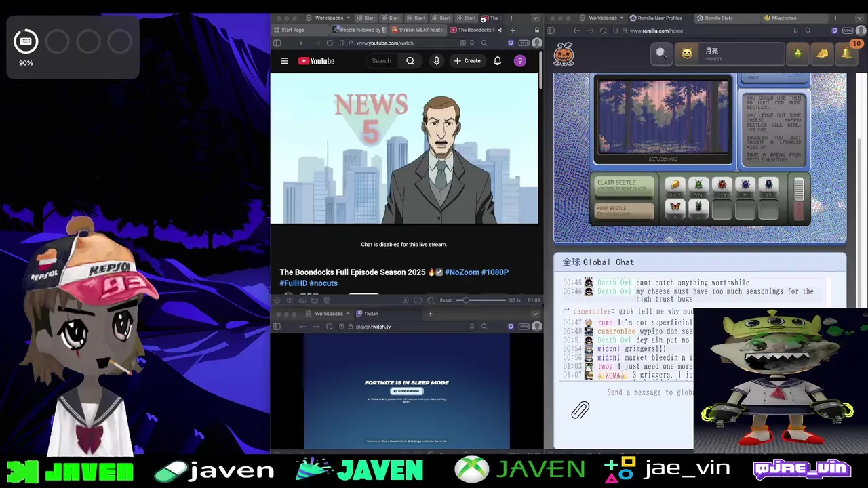Click the YouTube search magnifier icon
868x488 pixels.
pos(410,61)
